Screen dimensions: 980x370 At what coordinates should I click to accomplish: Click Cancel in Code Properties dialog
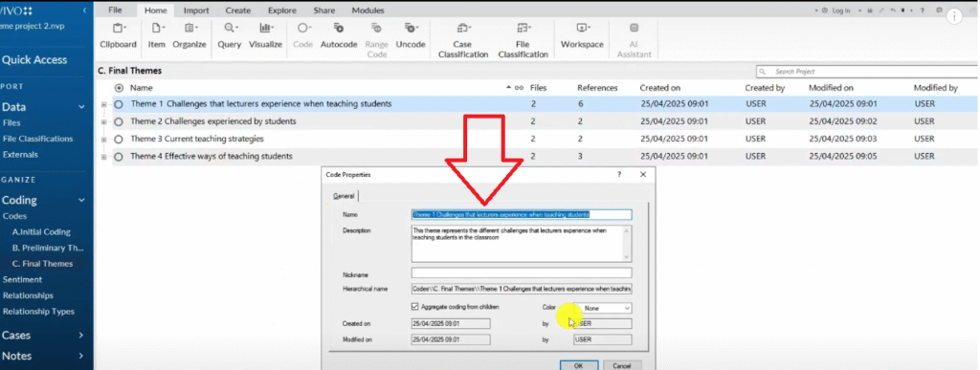tap(622, 365)
